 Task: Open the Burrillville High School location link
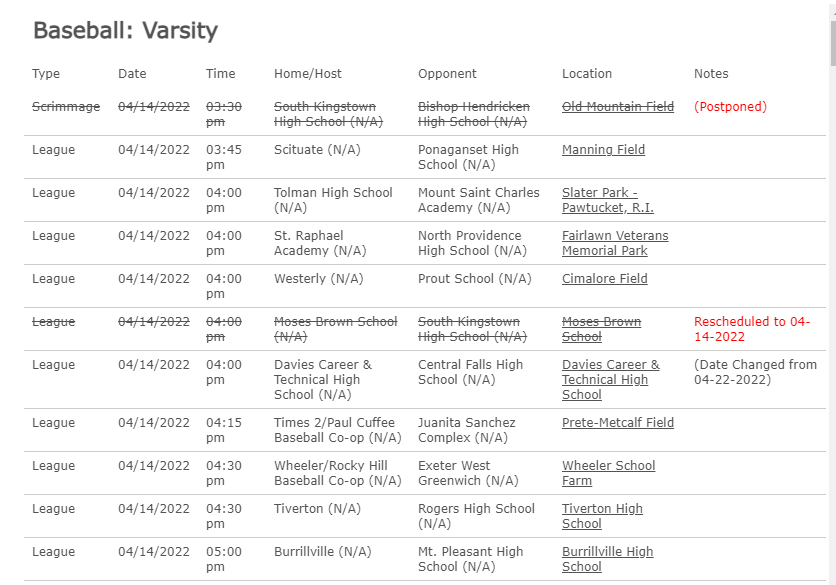(607, 559)
